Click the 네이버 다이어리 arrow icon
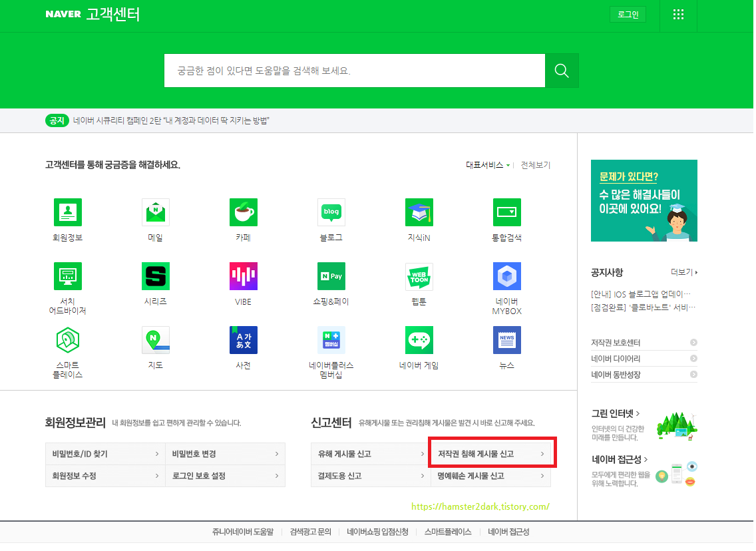The width and height of the screenshot is (756, 551). 693,359
